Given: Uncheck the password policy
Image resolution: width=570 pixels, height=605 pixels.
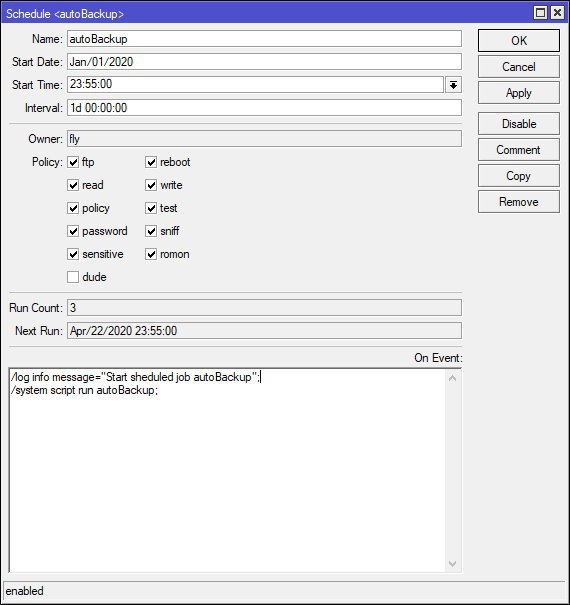Looking at the screenshot, I should point(73,231).
